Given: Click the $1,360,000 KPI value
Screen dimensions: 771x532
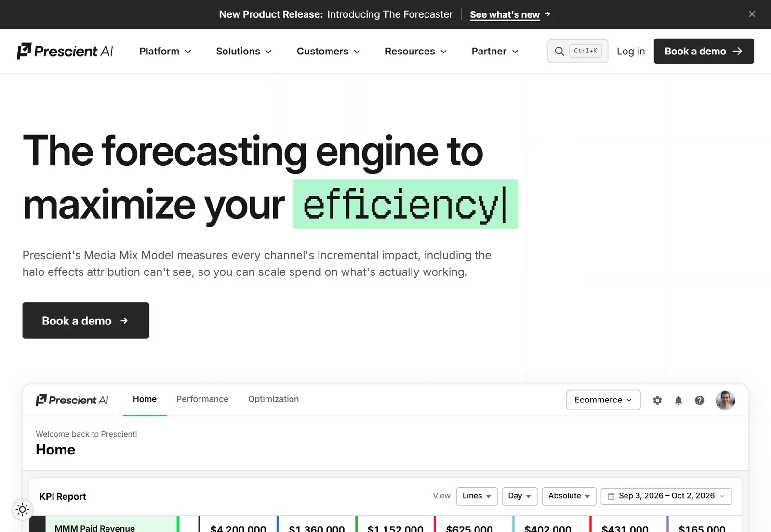Looking at the screenshot, I should pos(317,528).
